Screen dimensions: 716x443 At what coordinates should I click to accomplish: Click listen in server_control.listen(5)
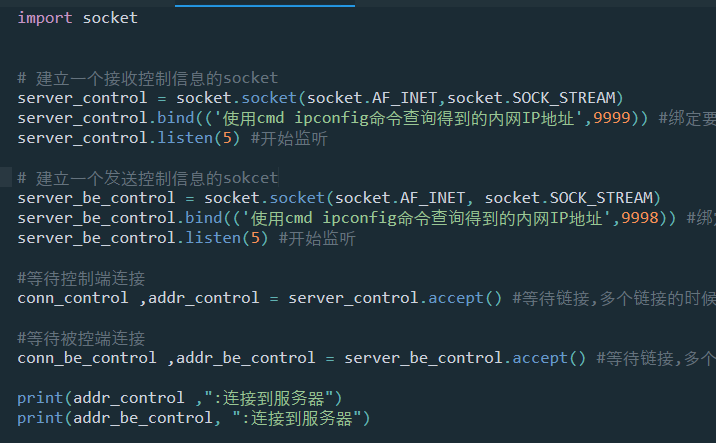pos(185,138)
